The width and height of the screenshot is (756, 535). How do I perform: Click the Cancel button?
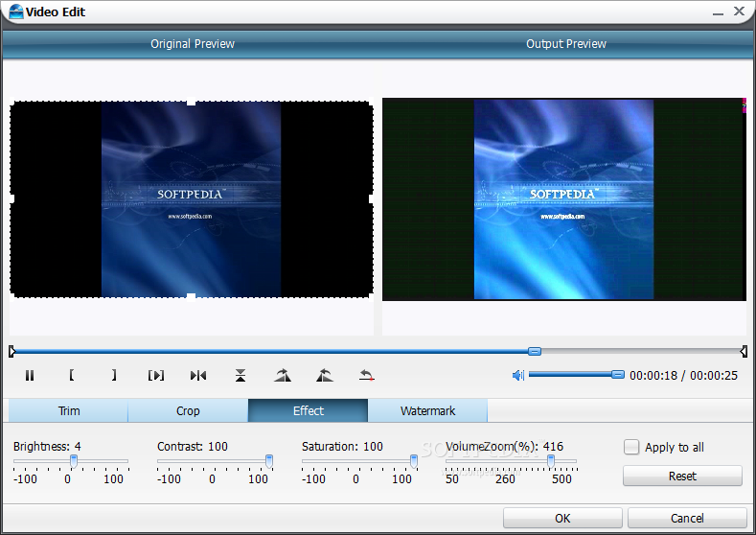687,518
